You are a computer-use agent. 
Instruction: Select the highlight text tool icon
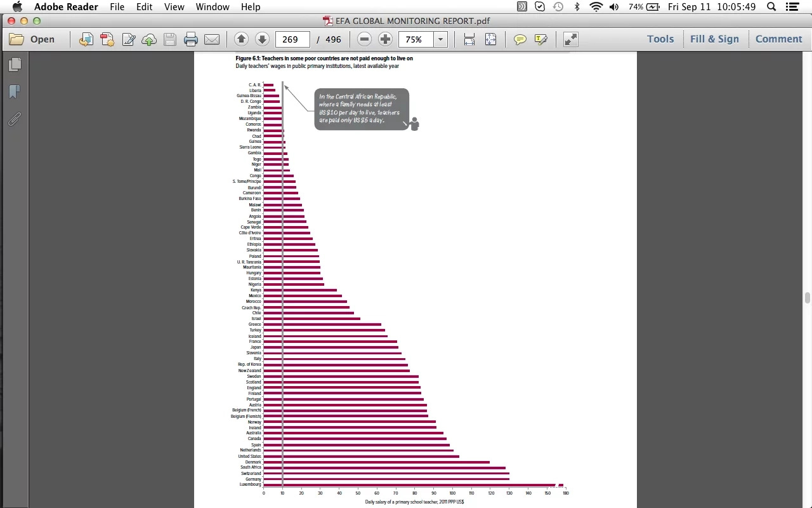click(x=541, y=39)
